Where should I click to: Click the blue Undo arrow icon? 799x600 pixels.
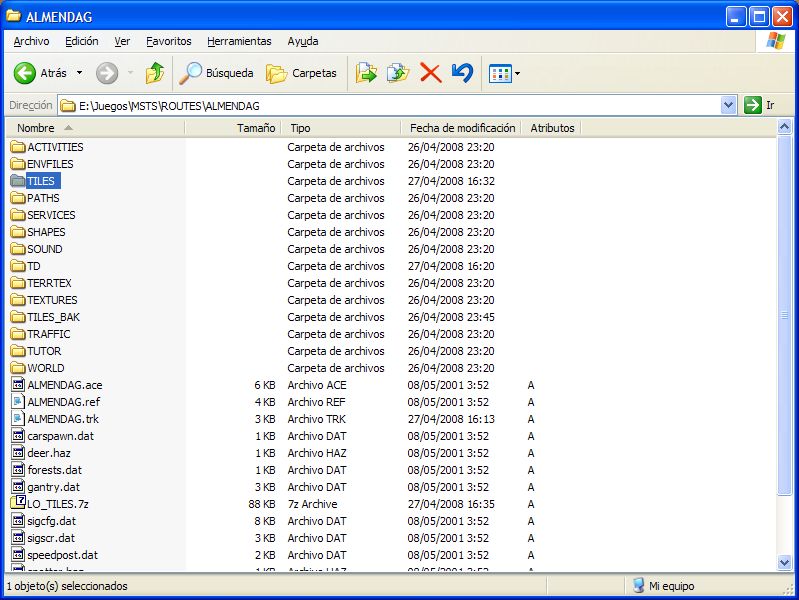pyautogui.click(x=461, y=73)
